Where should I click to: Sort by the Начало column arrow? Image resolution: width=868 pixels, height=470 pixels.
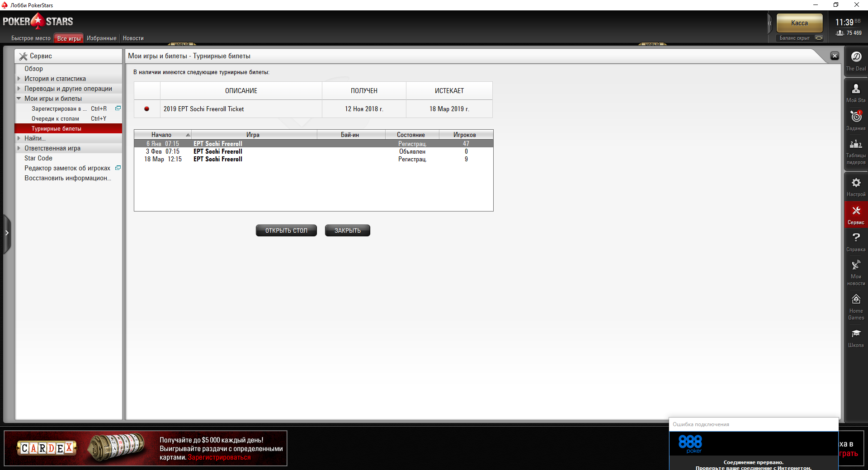pyautogui.click(x=188, y=135)
